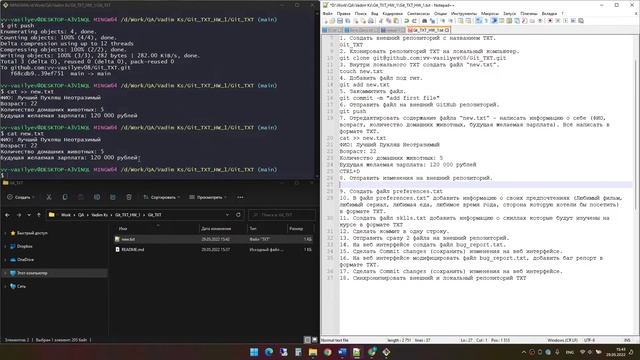Expand the address bar history dropdown in Explorer

[x=227, y=215]
